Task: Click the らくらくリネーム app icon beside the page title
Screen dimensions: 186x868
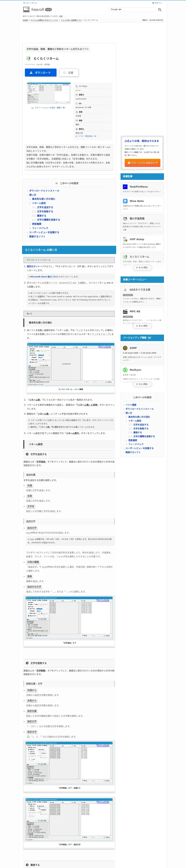Action: (28, 58)
